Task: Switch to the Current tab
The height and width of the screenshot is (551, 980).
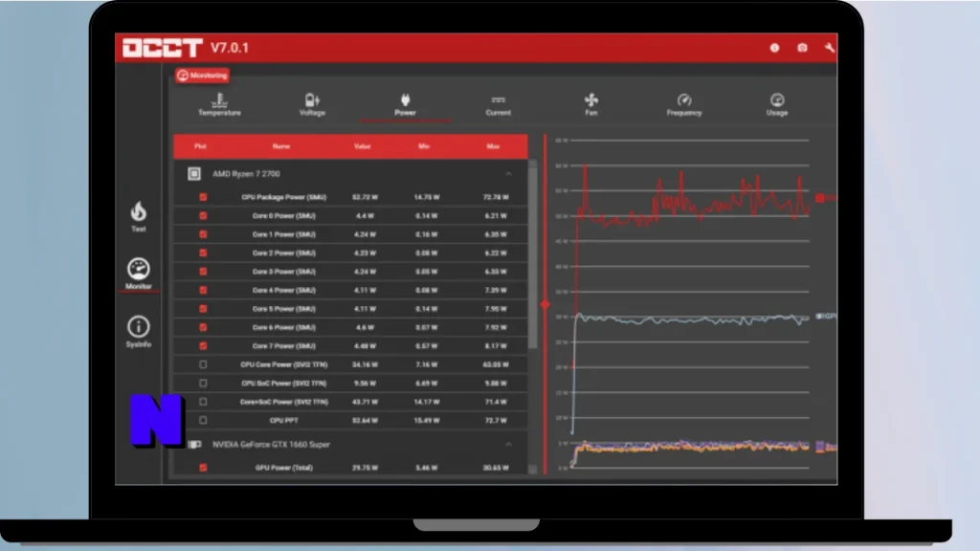Action: (x=498, y=104)
